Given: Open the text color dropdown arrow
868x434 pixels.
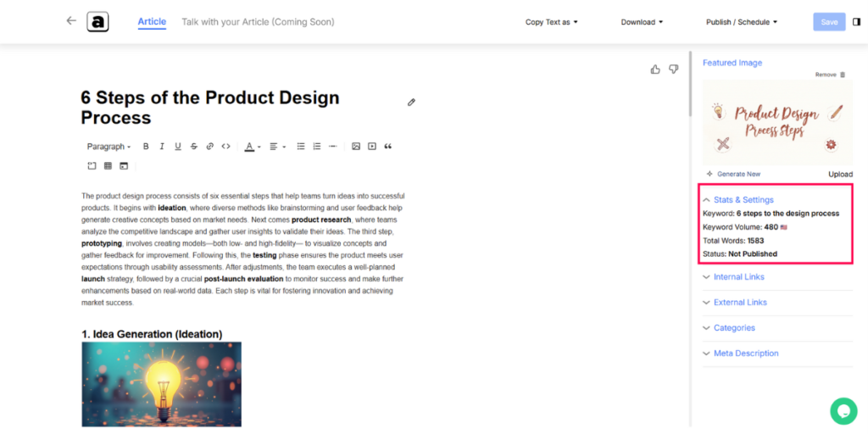Looking at the screenshot, I should pyautogui.click(x=259, y=147).
